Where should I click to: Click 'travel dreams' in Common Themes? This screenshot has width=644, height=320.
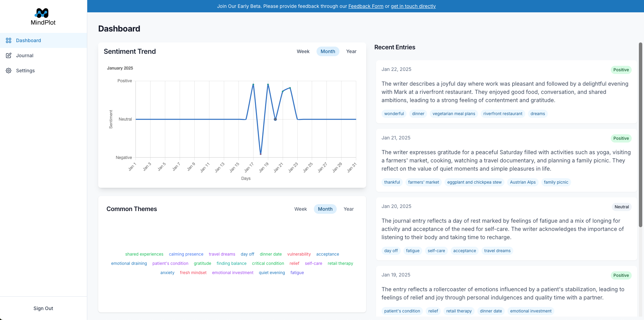click(222, 254)
